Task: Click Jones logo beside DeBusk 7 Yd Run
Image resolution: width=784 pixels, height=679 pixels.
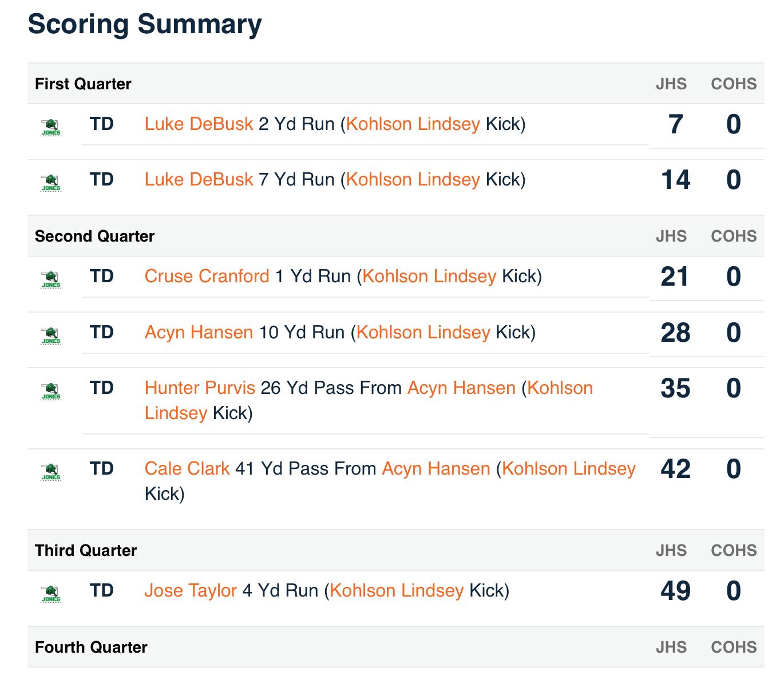Action: pos(51,182)
